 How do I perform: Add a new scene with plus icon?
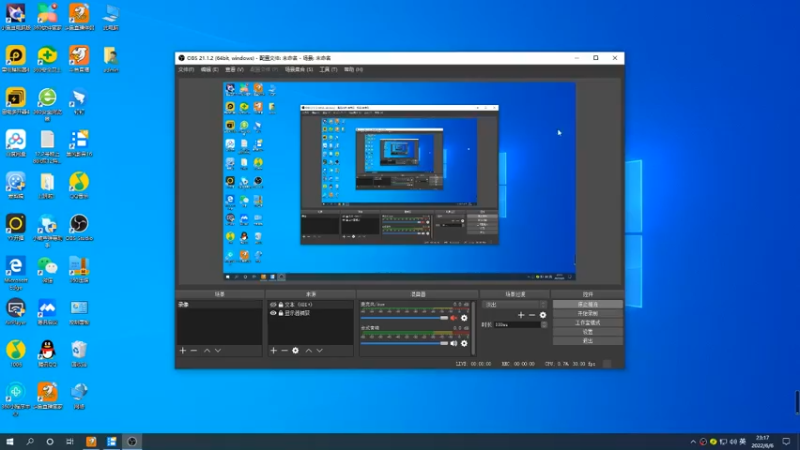click(x=183, y=351)
